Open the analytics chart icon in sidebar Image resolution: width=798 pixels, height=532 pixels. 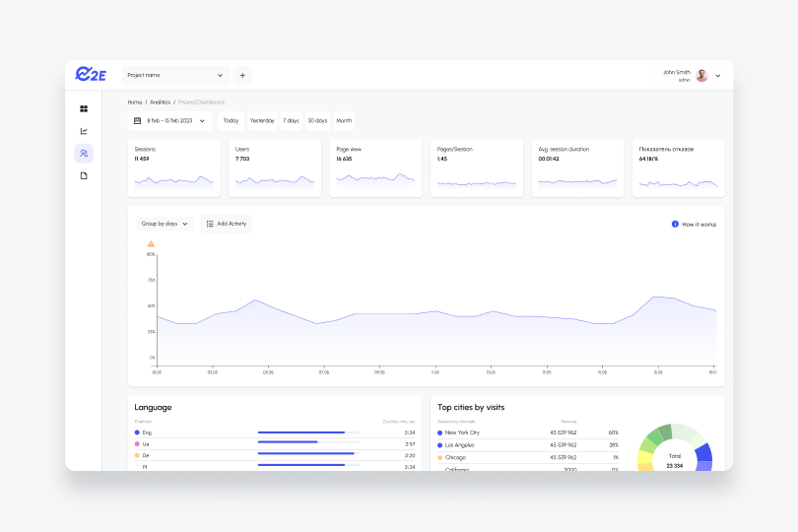click(x=84, y=131)
